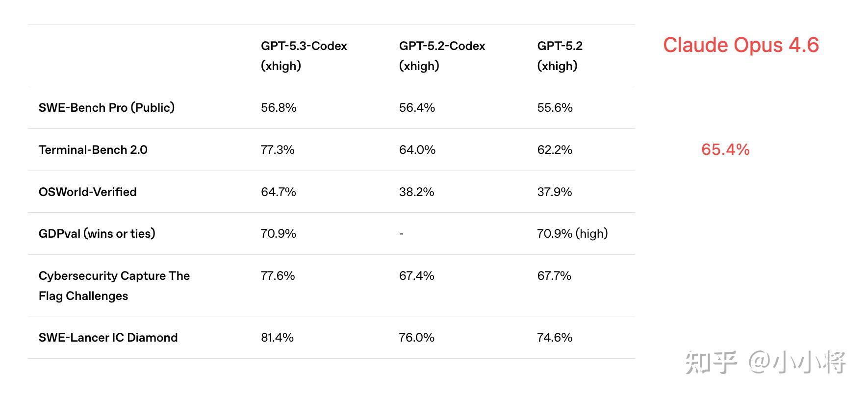Click the 64.7% OSWorld-Verified value
This screenshot has height=397, width=868.
[x=278, y=192]
